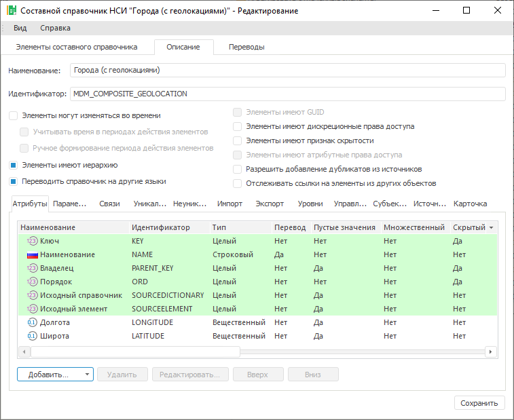
Task: Open the Связи tab
Action: click(109, 204)
